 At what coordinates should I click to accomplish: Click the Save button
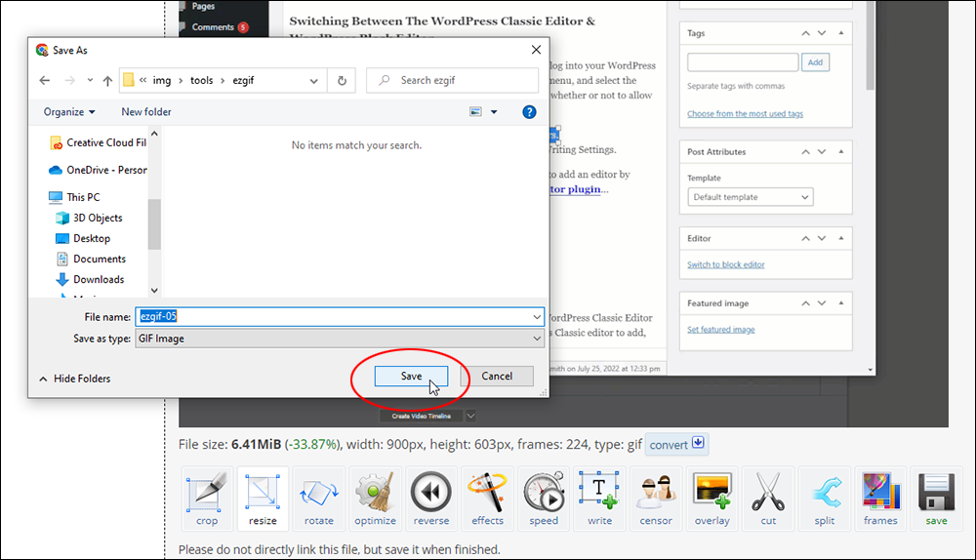(x=411, y=376)
